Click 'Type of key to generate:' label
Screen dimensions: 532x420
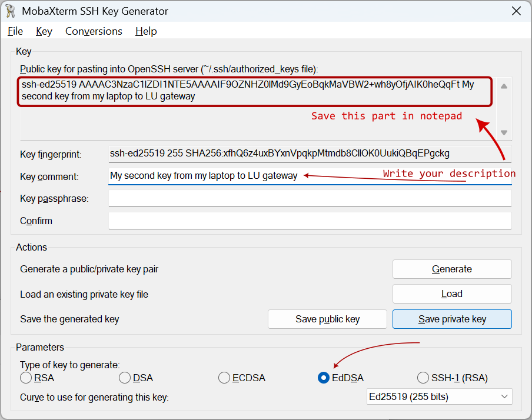coord(70,365)
